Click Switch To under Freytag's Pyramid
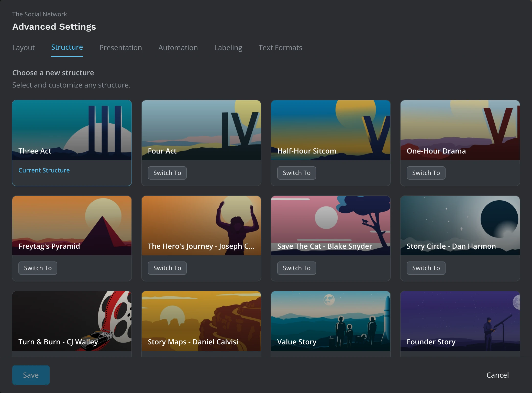 (x=38, y=268)
